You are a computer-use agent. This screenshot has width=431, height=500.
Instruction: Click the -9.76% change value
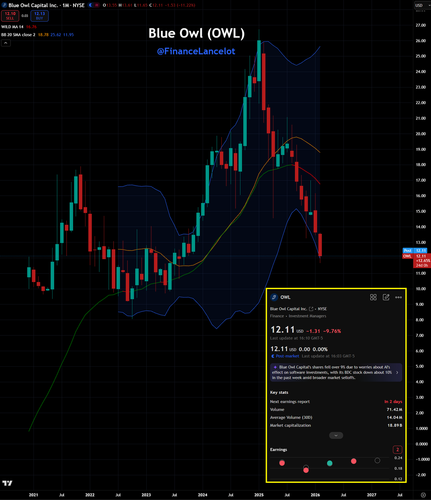coord(332,331)
